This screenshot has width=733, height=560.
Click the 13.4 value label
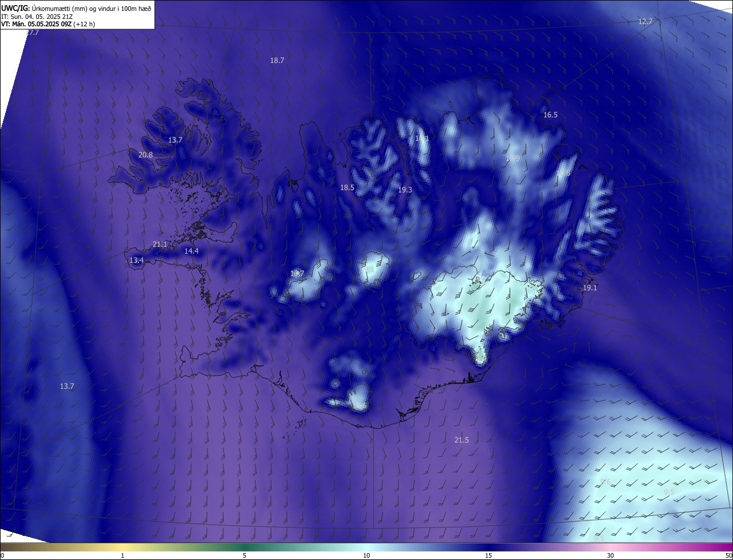(136, 261)
